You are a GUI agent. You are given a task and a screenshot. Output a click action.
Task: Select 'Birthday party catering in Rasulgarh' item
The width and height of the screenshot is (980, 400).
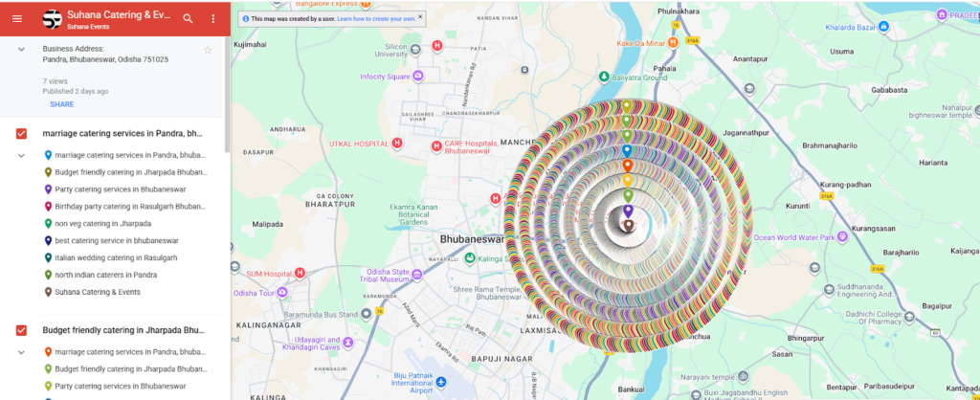[x=129, y=206]
